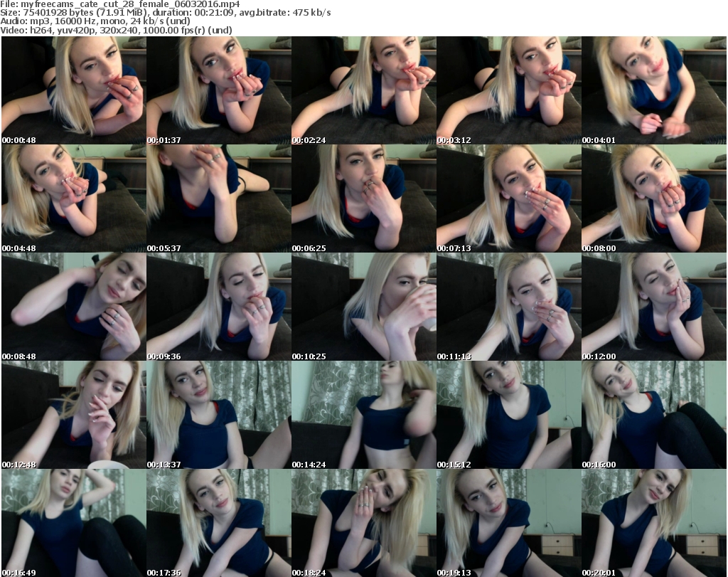Click the File name line in the header
728x577 pixels.
click(119, 4)
